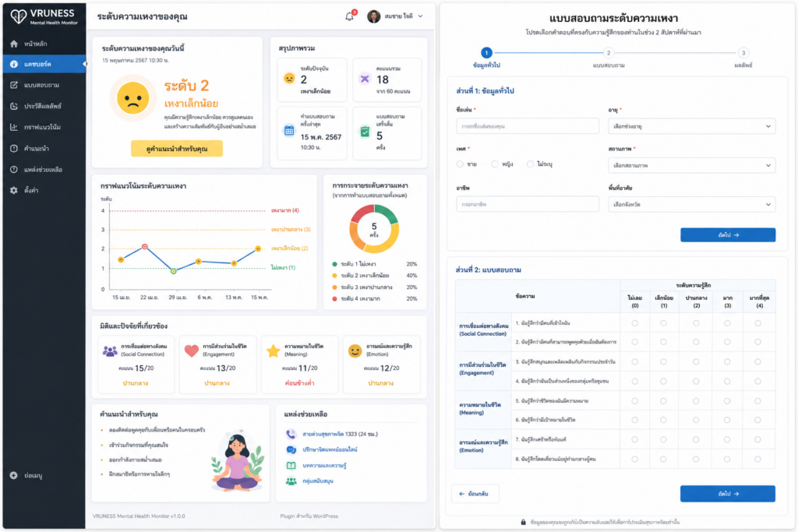Select ปานกลาง (2) for question 3
Image resolution: width=798 pixels, height=532 pixels.
click(696, 361)
